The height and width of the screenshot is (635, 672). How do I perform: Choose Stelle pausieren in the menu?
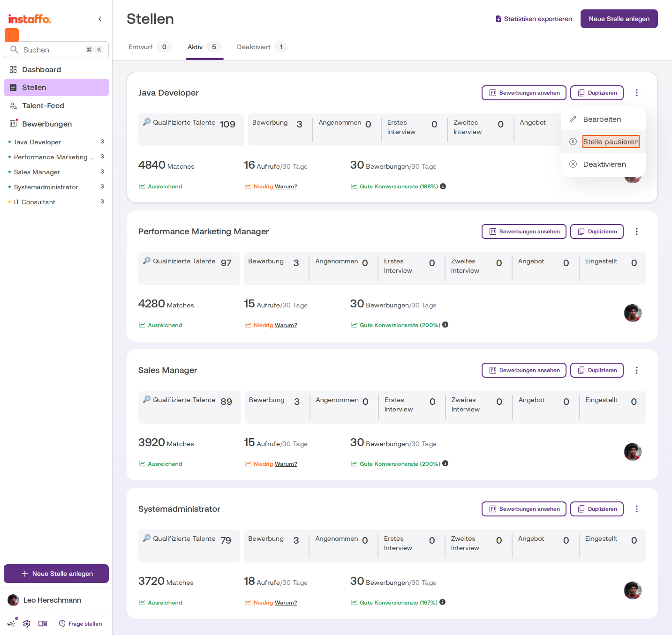click(604, 142)
